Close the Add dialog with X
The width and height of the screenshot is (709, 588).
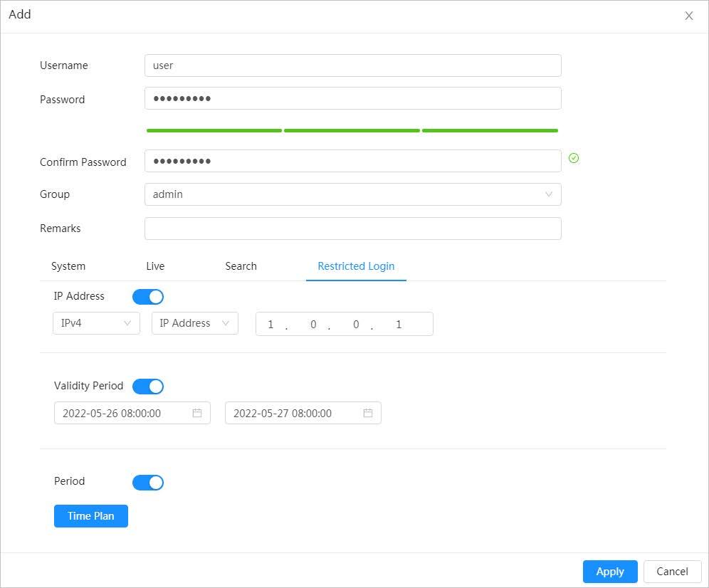click(688, 16)
